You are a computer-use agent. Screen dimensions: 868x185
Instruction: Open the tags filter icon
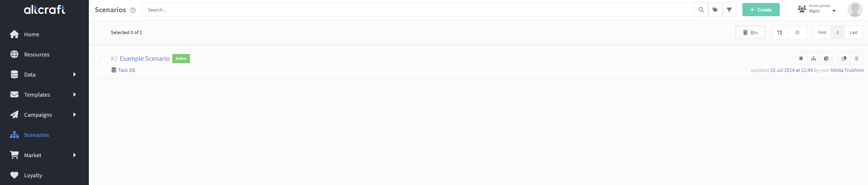tap(715, 10)
